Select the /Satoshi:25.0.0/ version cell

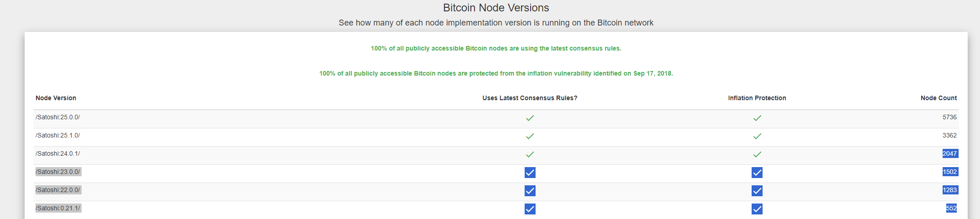pyautogui.click(x=58, y=117)
